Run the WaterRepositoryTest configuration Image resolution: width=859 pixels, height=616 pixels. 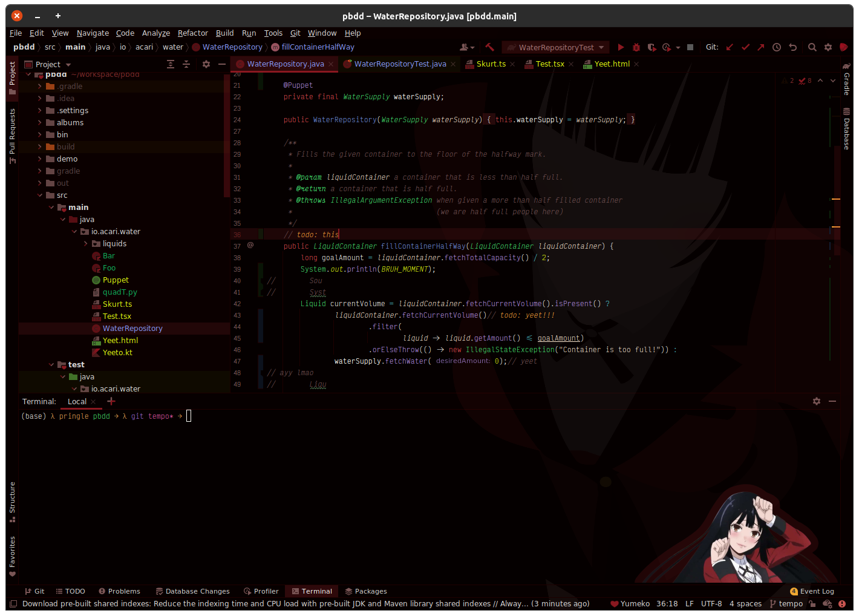point(621,47)
